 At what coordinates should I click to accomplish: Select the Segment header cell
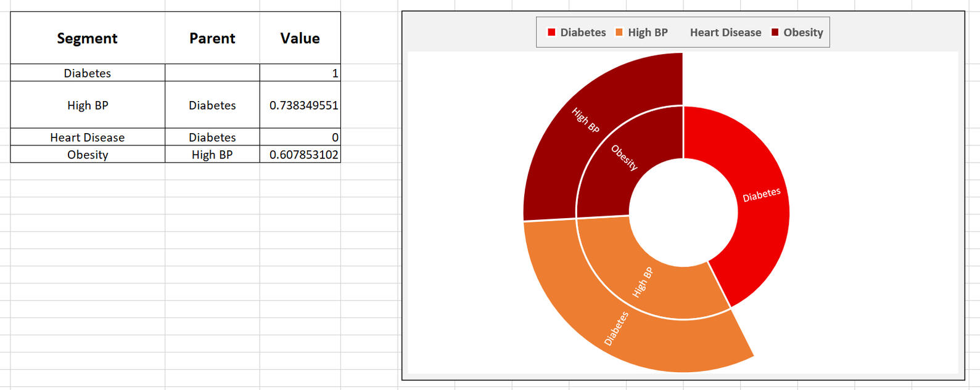pos(88,38)
